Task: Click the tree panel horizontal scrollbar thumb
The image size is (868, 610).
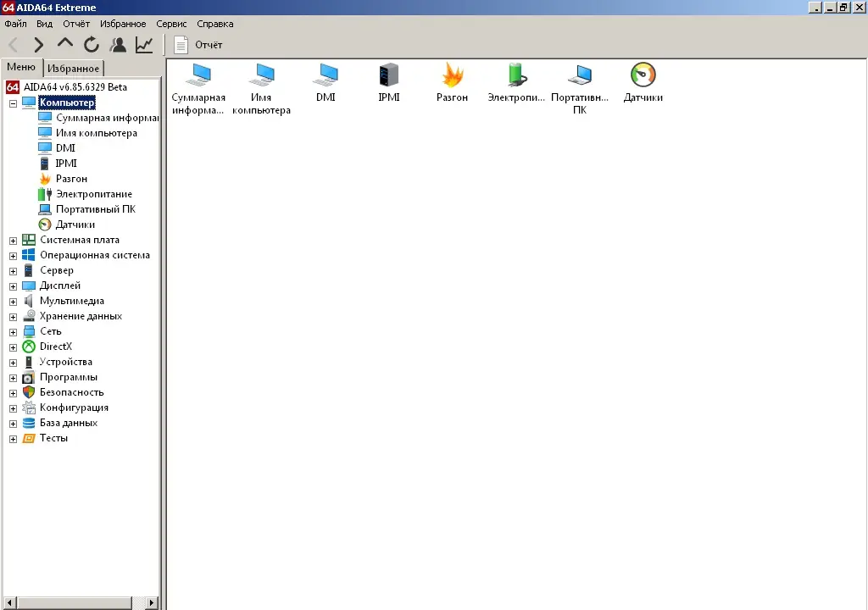Action: tap(75, 603)
